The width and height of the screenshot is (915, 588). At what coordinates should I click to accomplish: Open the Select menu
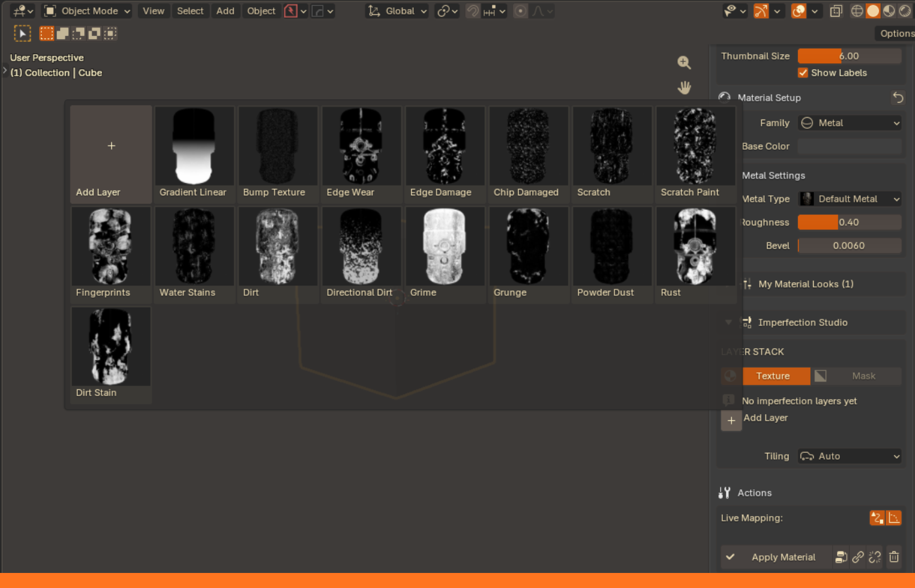(x=190, y=11)
